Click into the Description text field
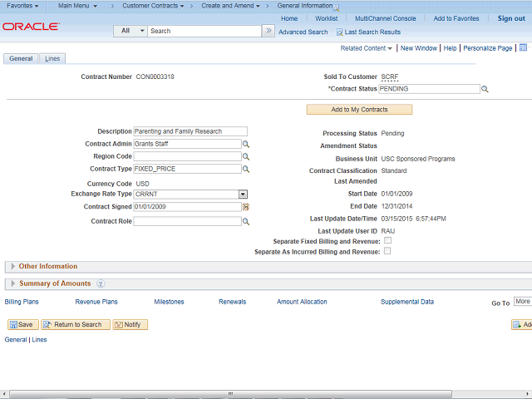This screenshot has width=532, height=399. pos(190,131)
